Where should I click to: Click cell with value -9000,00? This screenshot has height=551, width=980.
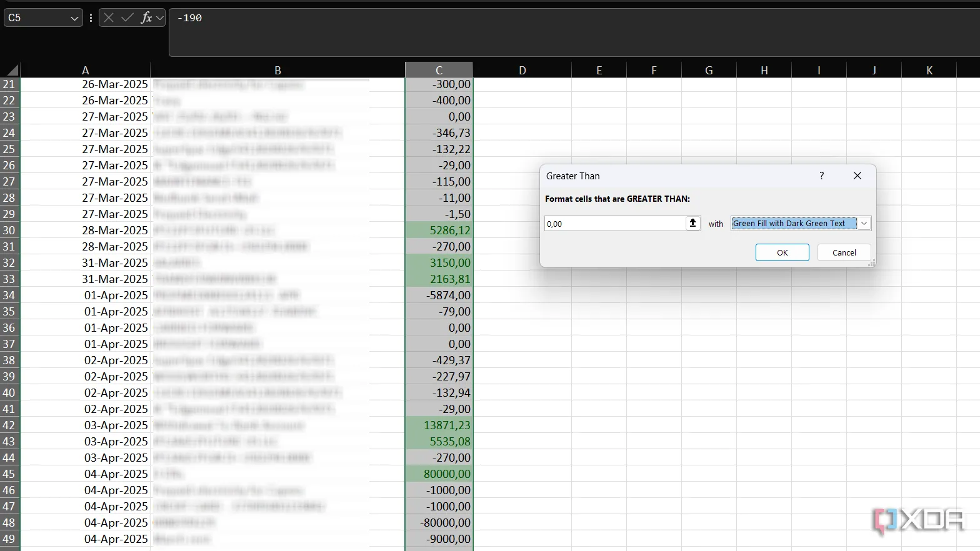click(x=439, y=539)
